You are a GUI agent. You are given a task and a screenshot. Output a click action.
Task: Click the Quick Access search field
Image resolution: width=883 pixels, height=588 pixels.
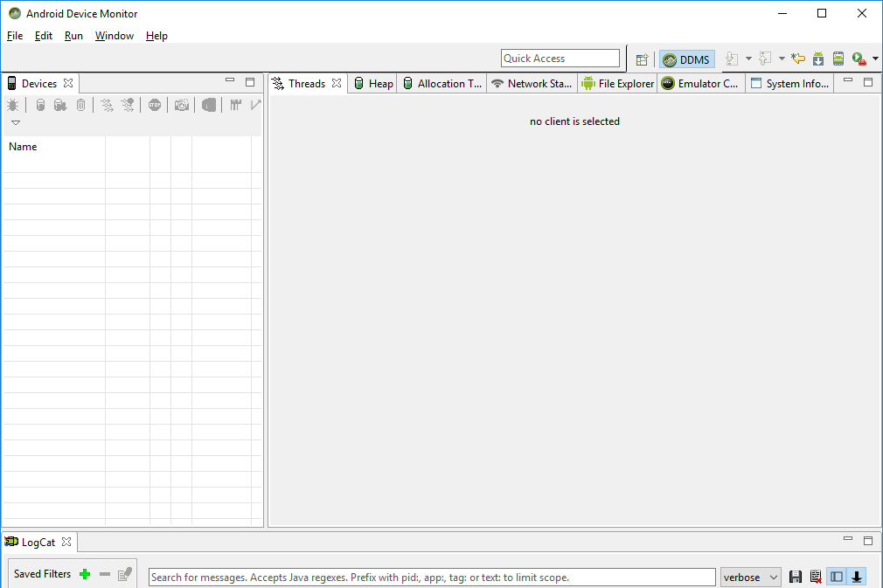[560, 59]
